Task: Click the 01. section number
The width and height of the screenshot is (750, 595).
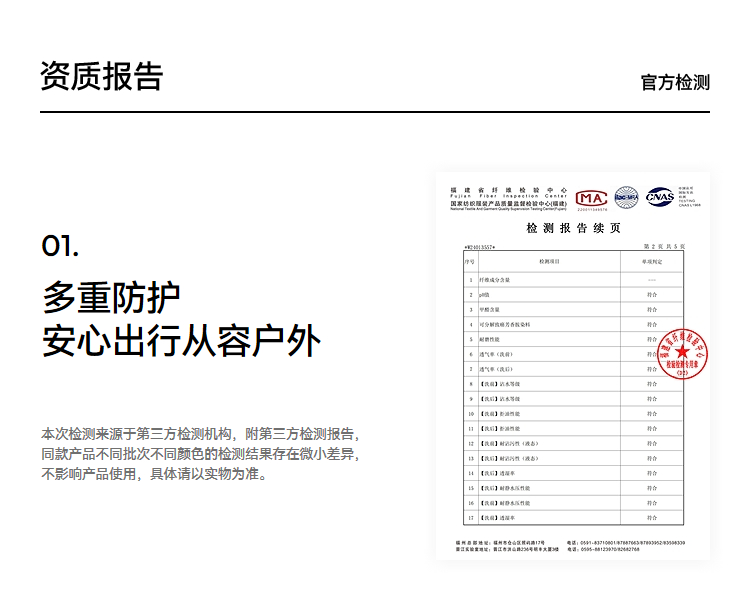Action: click(60, 246)
